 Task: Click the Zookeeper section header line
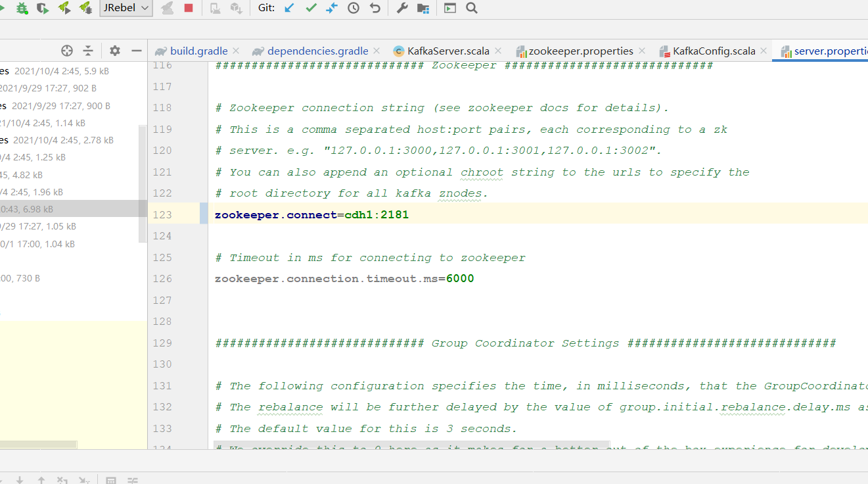[463, 65]
